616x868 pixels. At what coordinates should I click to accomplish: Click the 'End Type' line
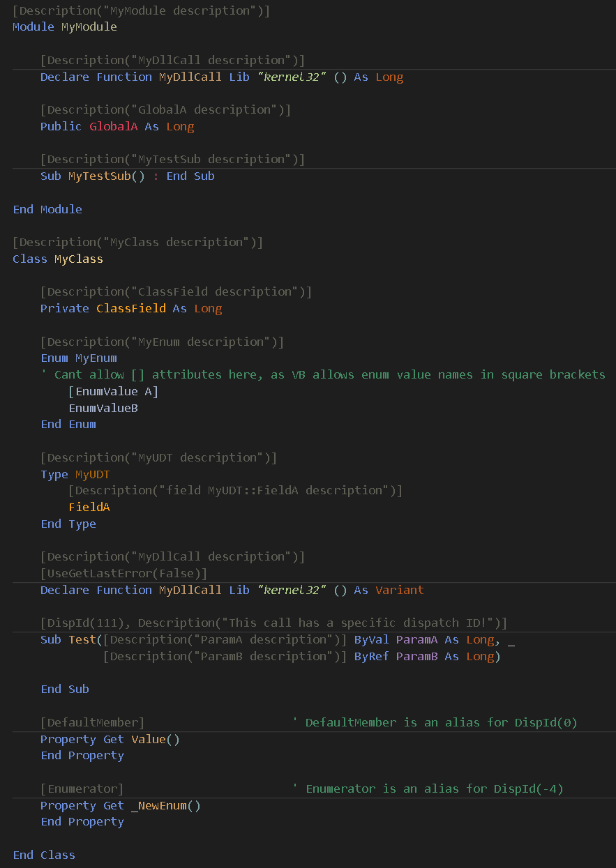click(x=68, y=524)
